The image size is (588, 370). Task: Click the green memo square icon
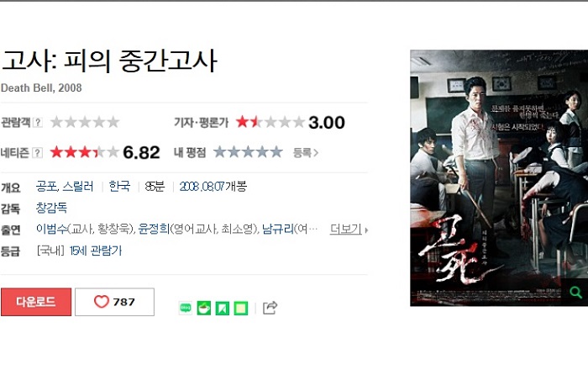(x=241, y=308)
